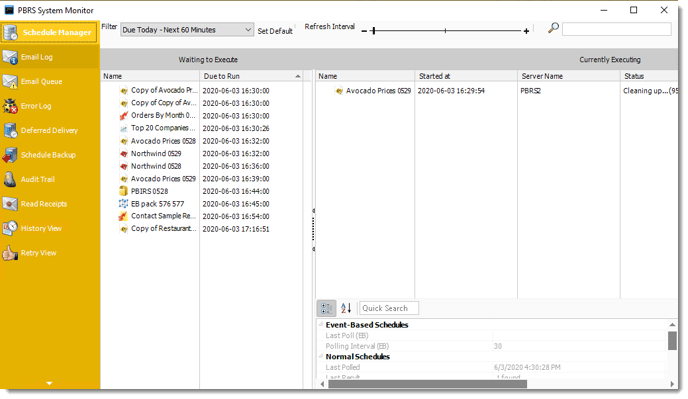The height and width of the screenshot is (399, 688).
Task: Select due time 2020-06-03 16:30:26
Action: point(236,129)
